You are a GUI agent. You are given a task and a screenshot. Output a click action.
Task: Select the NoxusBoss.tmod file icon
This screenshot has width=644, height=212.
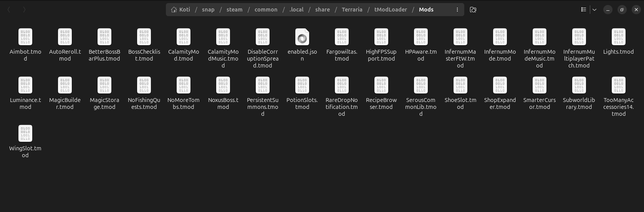pos(223,85)
